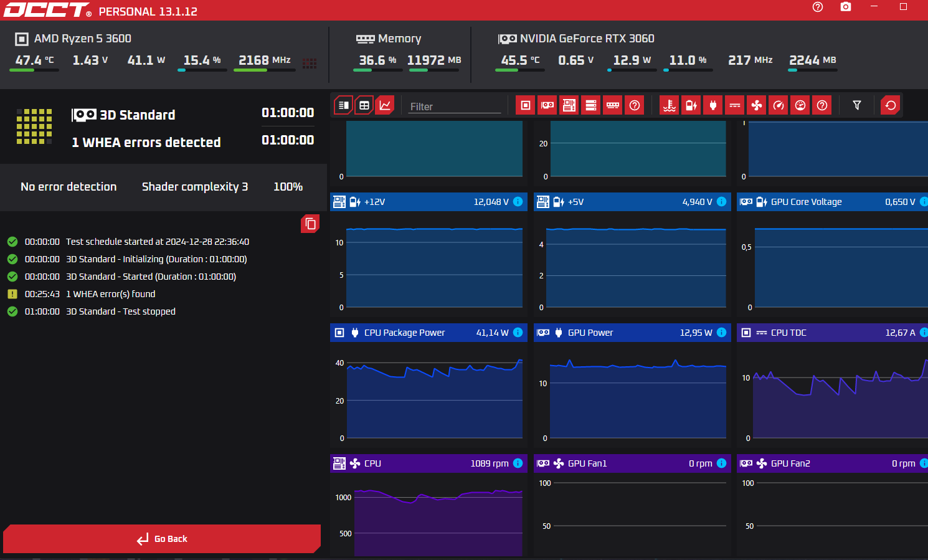Click the sensor Filter text field

click(455, 107)
